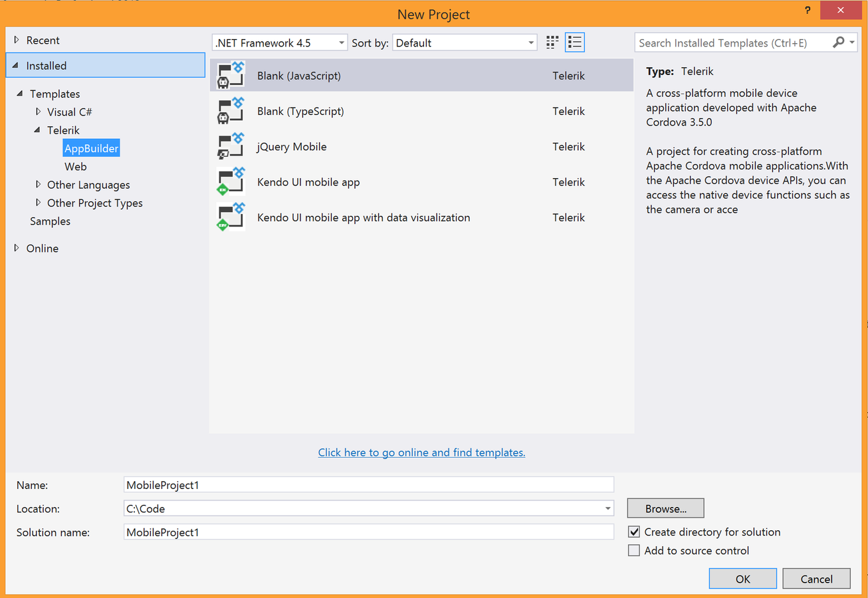This screenshot has height=598, width=868.
Task: Expand the Visual C# node arrow
Action: point(39,112)
